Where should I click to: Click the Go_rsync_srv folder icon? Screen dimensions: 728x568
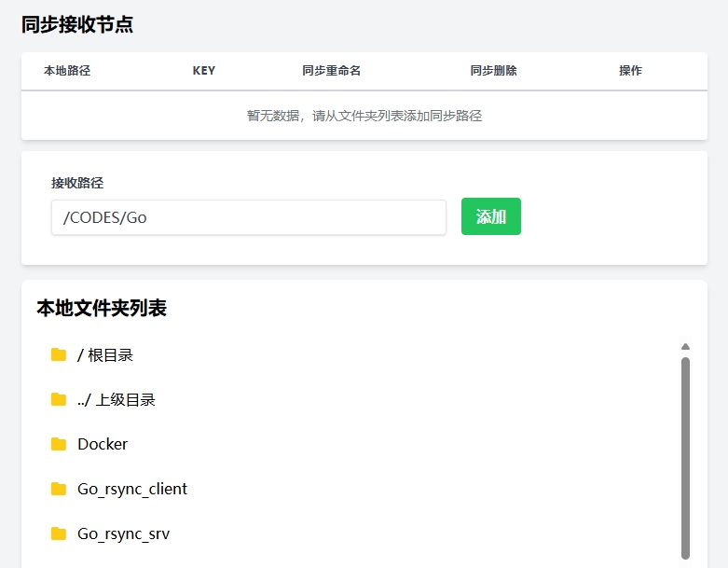59,533
